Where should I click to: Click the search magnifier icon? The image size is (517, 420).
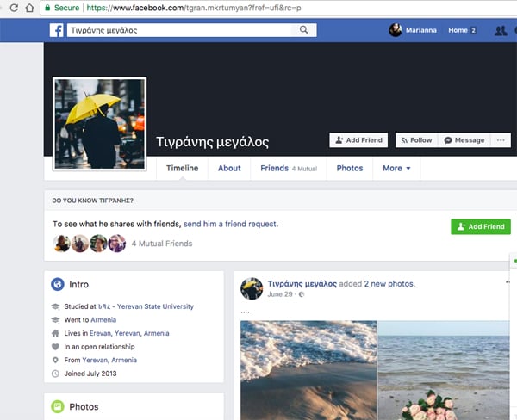point(304,30)
